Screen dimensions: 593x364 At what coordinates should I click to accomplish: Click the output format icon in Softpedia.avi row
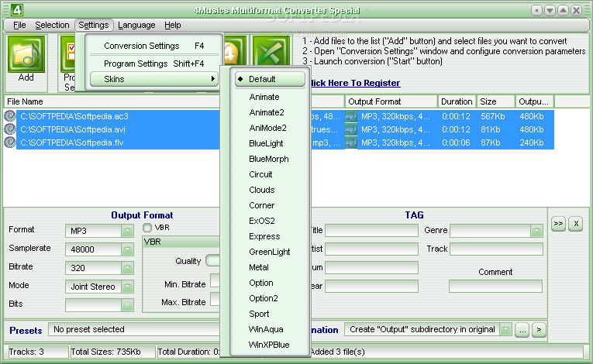(x=351, y=129)
